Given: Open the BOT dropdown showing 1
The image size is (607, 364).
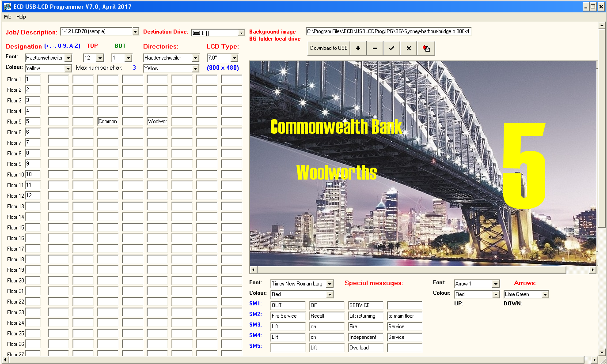Looking at the screenshot, I should click(128, 58).
